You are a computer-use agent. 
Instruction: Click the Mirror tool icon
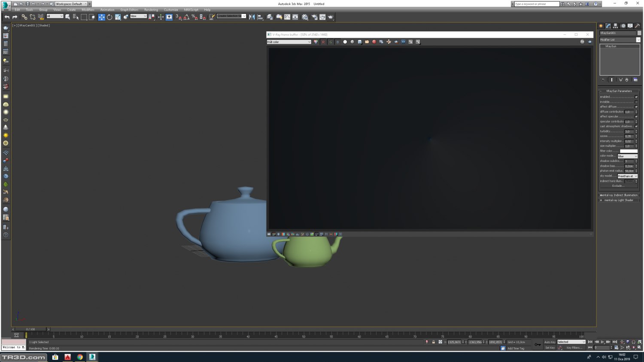tap(252, 17)
